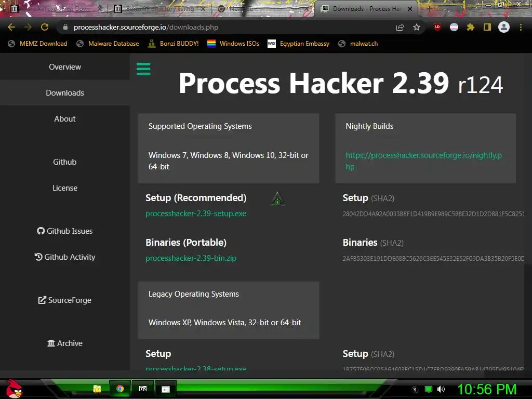Click the Process Hacker 2.39 heading

pos(341,84)
